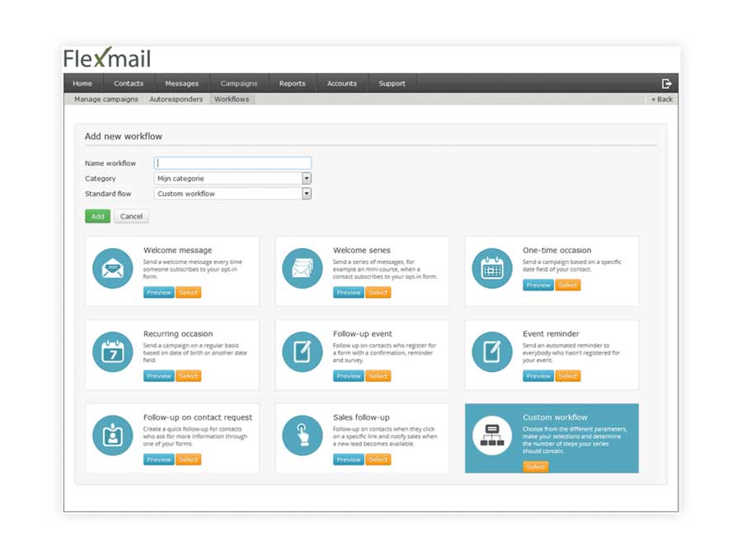Preview the Follow-up on contact request workflow
The width and height of the screenshot is (742, 560).
click(159, 459)
